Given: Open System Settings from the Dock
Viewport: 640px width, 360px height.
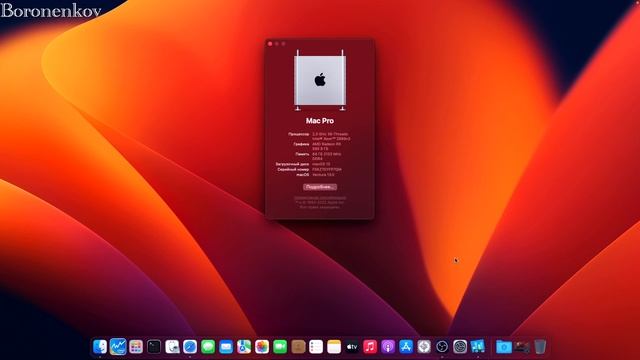Looking at the screenshot, I should click(460, 347).
